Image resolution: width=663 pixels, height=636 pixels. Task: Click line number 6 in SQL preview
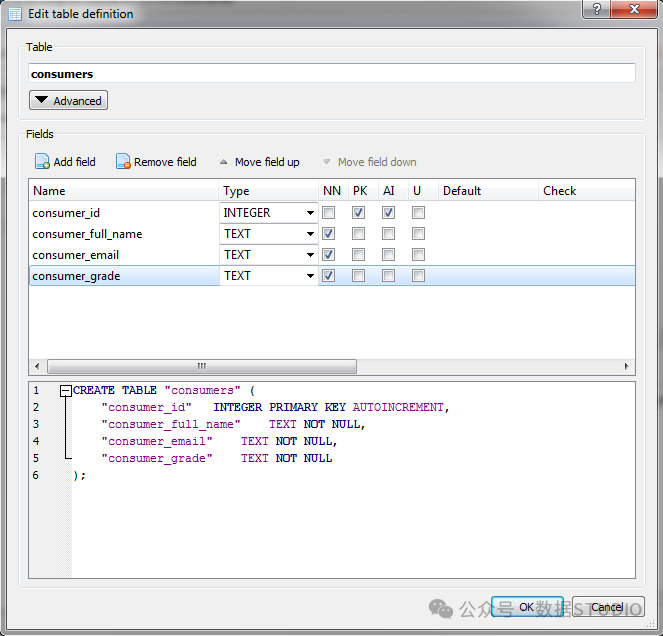coord(36,475)
